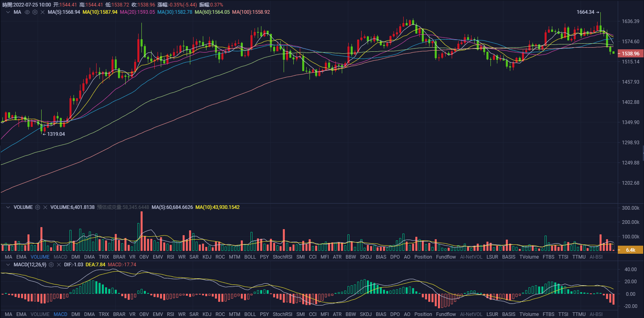Select VOLUME tab in upper indicator row

[40, 257]
